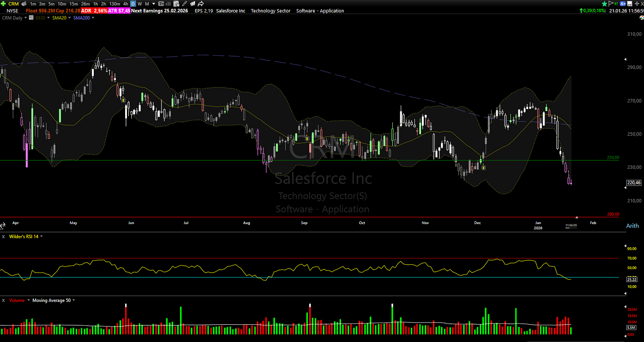The height and width of the screenshot is (342, 644).
Task: Click the Software - Application header label
Action: click(320, 11)
